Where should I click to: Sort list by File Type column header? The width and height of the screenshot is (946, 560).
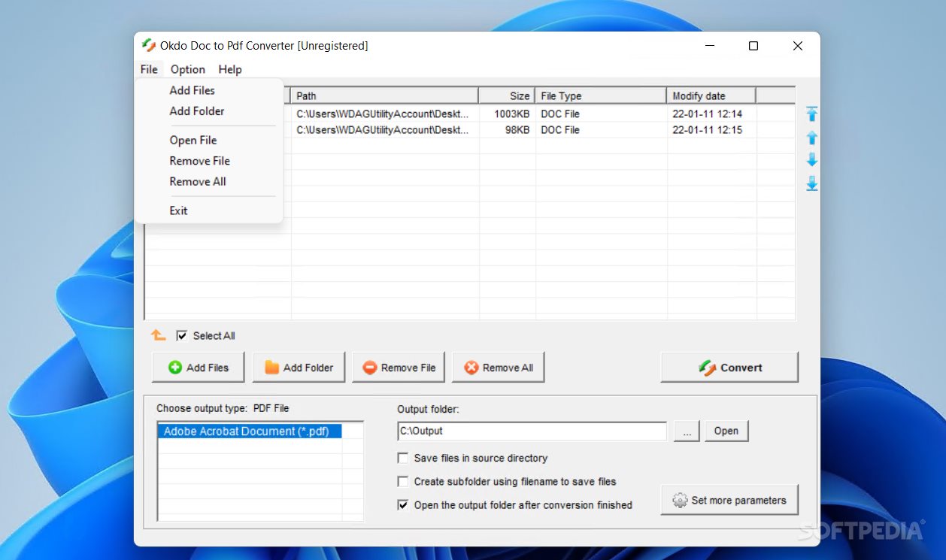coord(601,95)
